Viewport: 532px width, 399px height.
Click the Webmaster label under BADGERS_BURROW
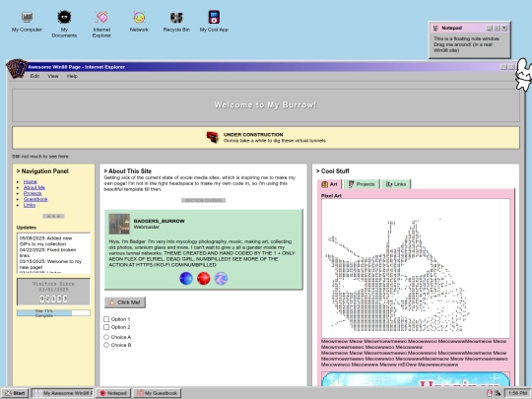pos(146,227)
